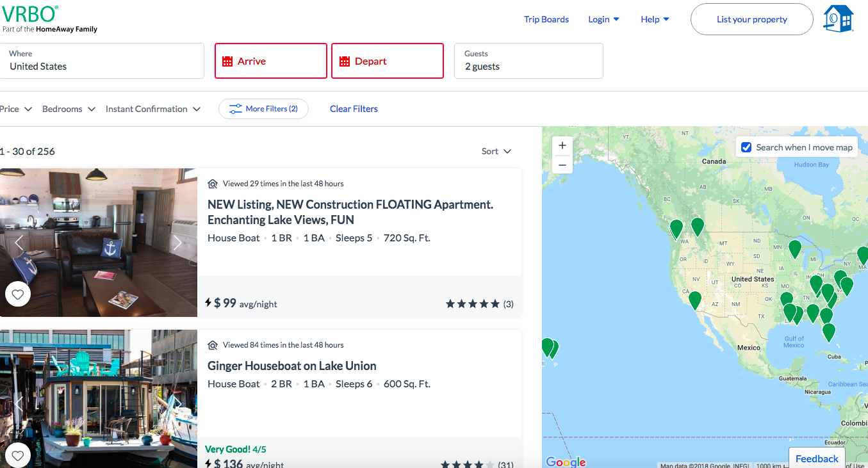
Task: Click the southernmost Florida map pin
Action: (x=829, y=332)
